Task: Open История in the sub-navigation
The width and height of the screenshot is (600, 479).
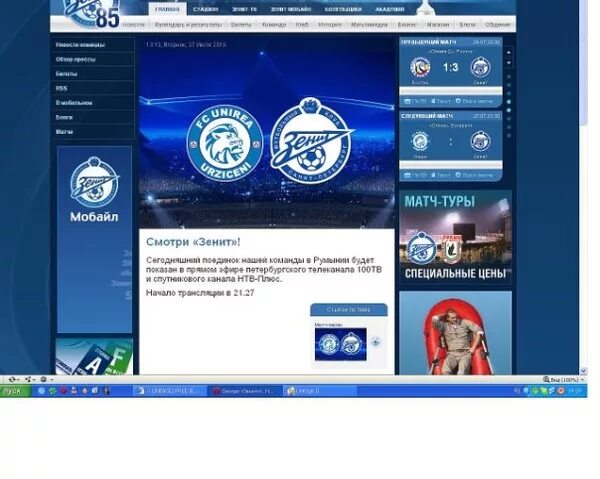Action: [330, 24]
